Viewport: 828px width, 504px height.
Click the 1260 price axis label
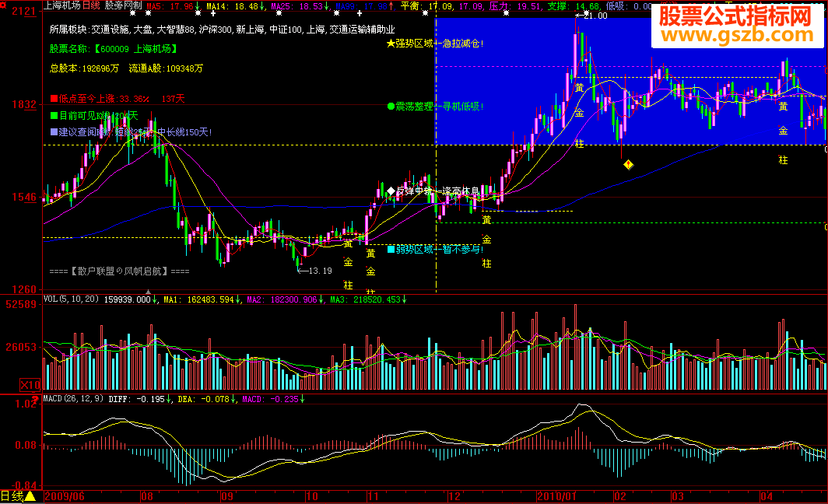[x=24, y=289]
